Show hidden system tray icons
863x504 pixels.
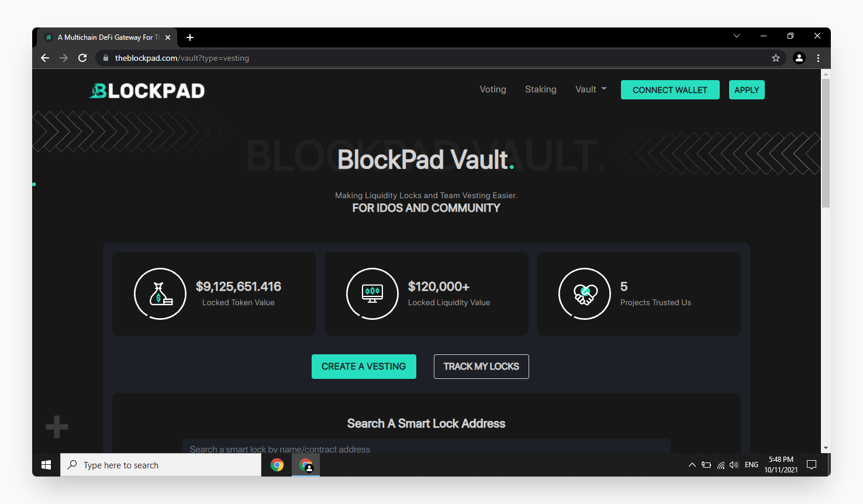point(692,465)
